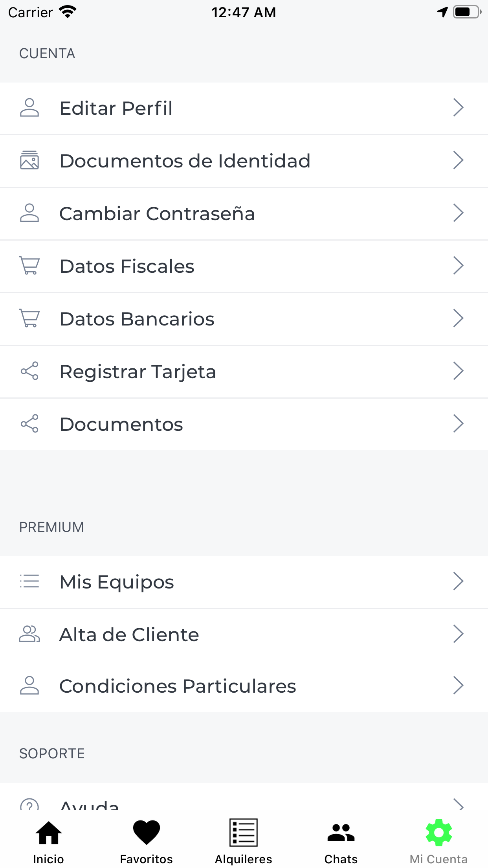Open the Registrar Tarjeta option
Viewport: 488px width, 868px height.
pyautogui.click(x=138, y=371)
